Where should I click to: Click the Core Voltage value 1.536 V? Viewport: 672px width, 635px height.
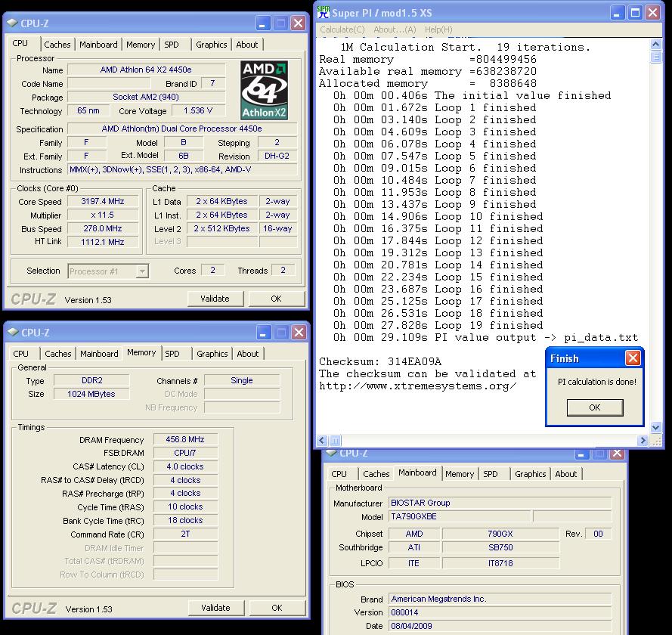[198, 110]
